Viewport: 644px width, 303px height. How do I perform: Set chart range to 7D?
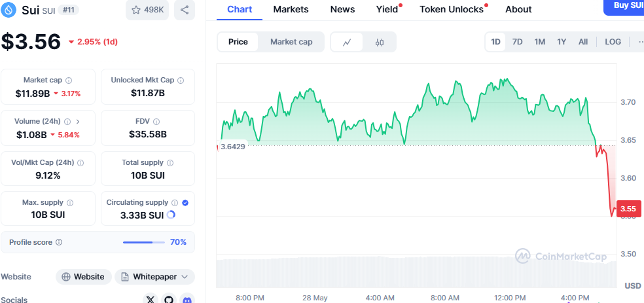tap(518, 42)
